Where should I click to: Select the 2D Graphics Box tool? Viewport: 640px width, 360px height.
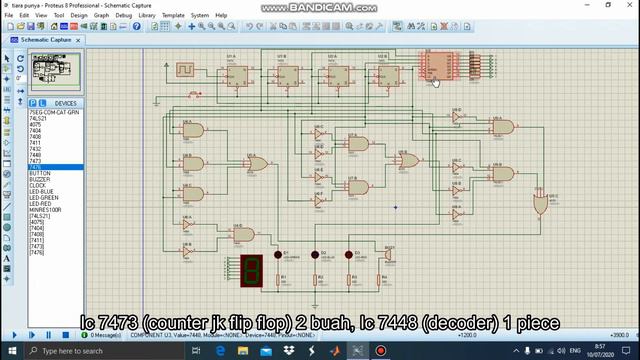tap(7, 217)
